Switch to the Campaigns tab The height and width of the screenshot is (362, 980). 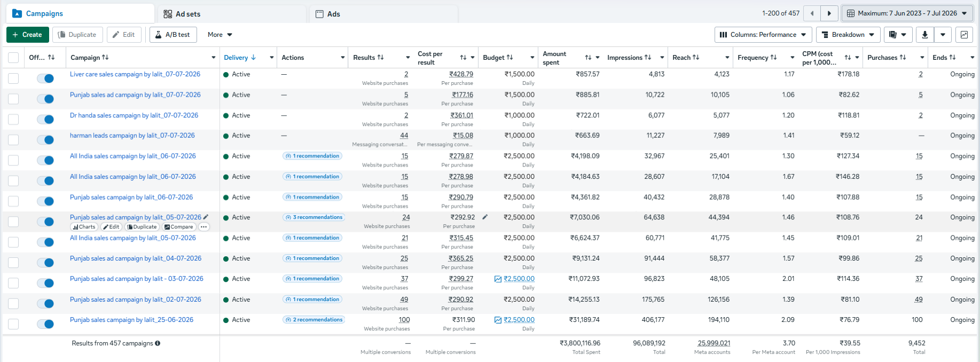(x=80, y=13)
